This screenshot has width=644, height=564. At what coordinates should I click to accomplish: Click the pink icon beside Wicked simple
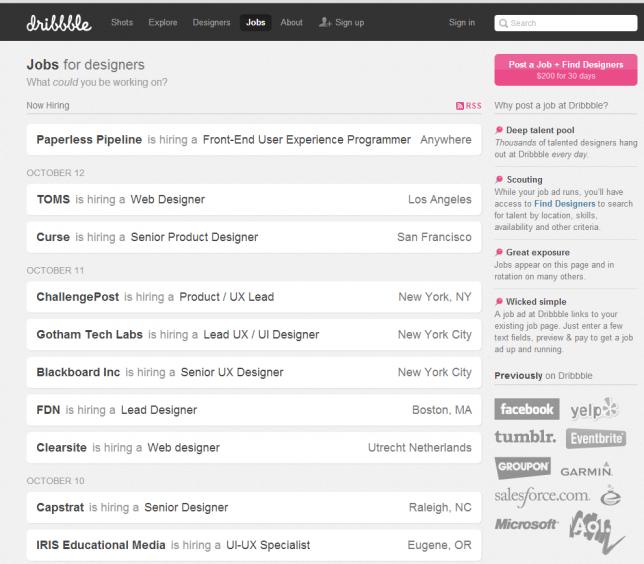(499, 302)
